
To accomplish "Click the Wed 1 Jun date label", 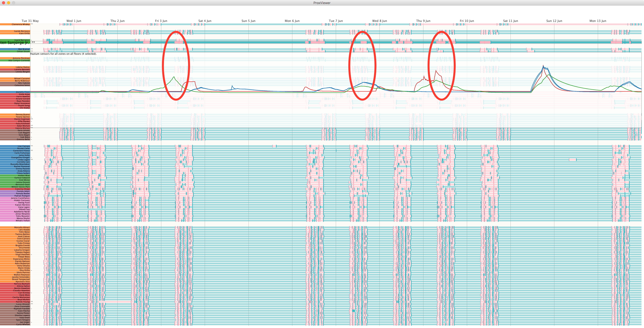I will tap(74, 21).
